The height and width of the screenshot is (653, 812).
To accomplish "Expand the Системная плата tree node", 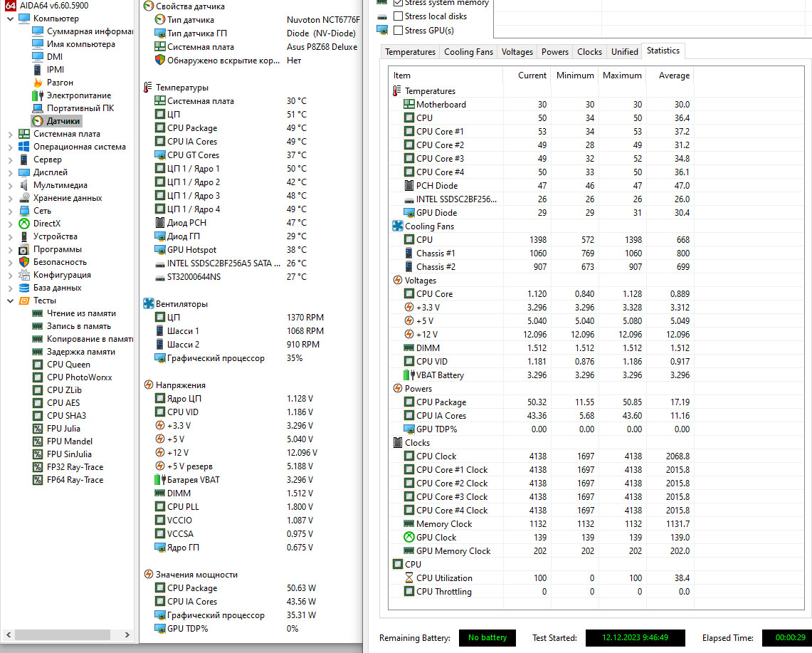I will (x=11, y=134).
